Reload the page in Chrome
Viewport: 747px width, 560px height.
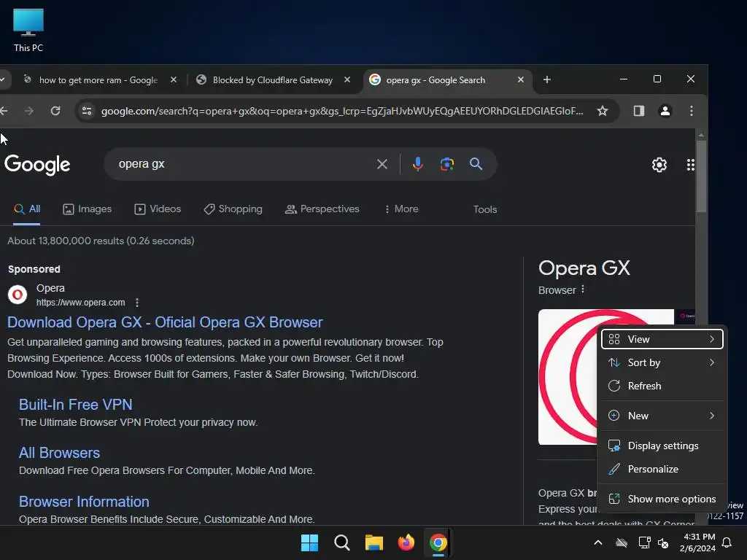pos(55,111)
